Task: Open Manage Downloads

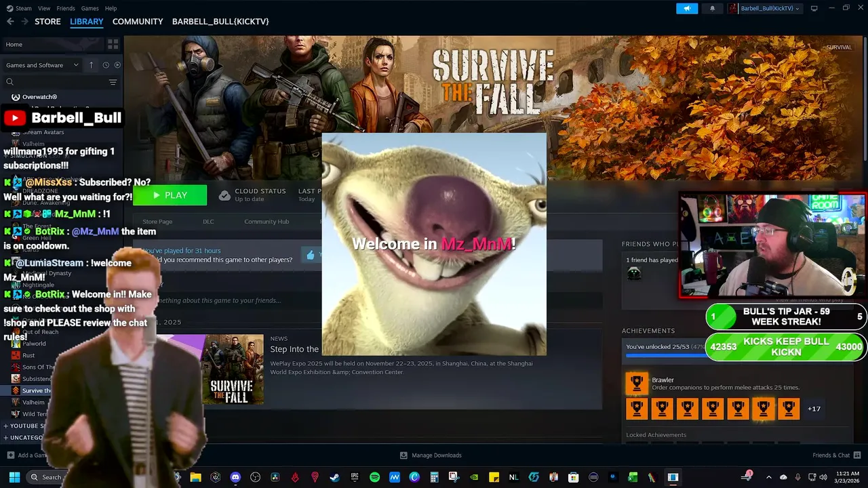Action: 431,455
